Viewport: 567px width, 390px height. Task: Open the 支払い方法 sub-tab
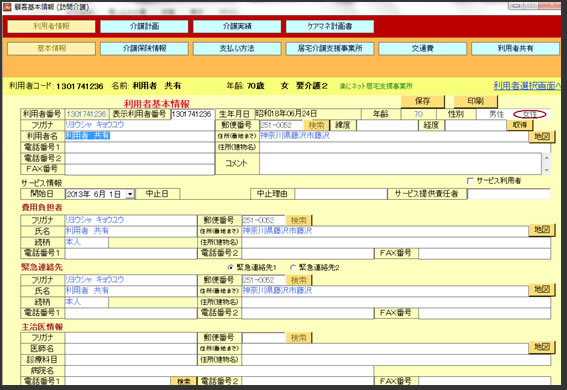click(x=237, y=48)
